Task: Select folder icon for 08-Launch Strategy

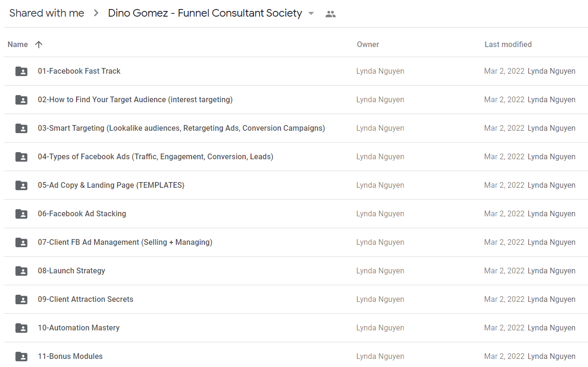Action: coord(21,271)
